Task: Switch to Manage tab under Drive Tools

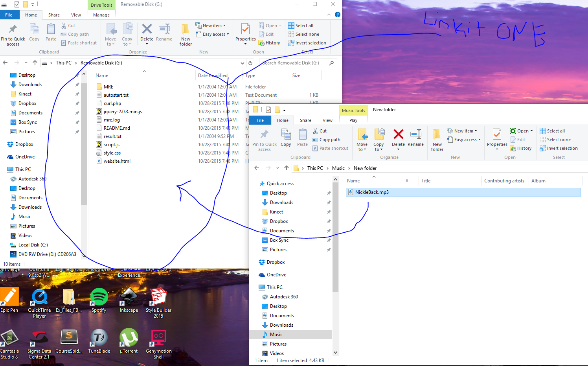Action: (101, 15)
